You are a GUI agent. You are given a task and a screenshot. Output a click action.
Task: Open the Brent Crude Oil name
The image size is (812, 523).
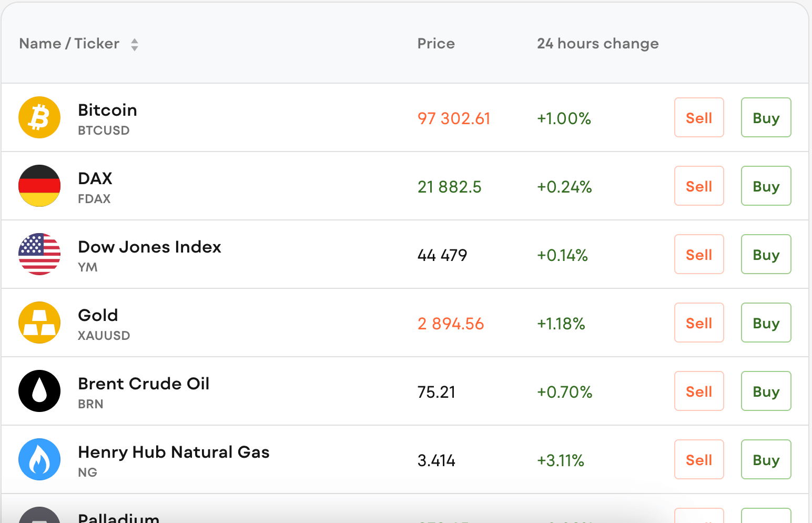144,384
